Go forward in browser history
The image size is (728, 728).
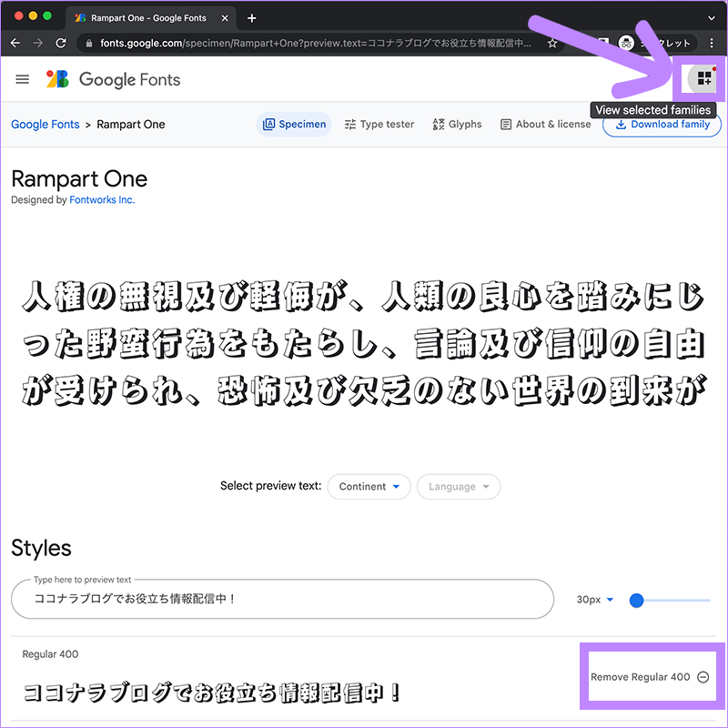click(38, 43)
